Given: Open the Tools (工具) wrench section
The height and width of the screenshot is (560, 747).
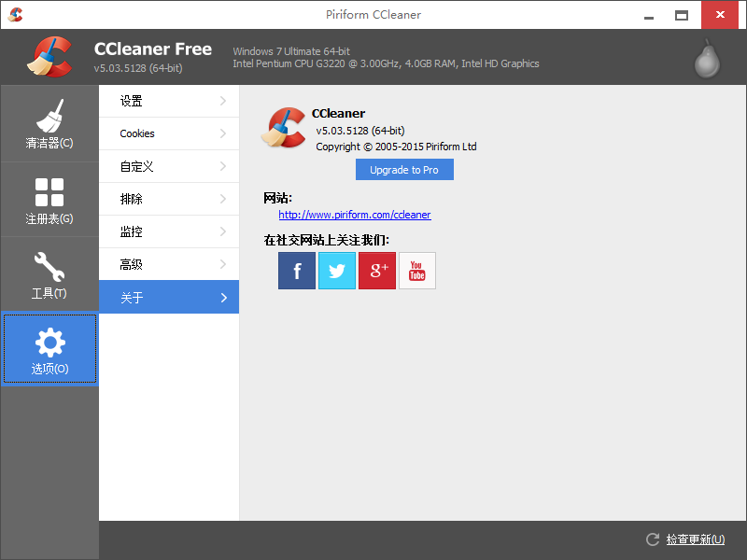Looking at the screenshot, I should (49, 274).
